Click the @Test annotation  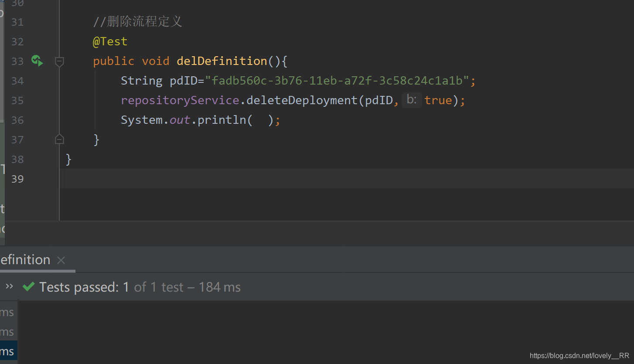(110, 41)
